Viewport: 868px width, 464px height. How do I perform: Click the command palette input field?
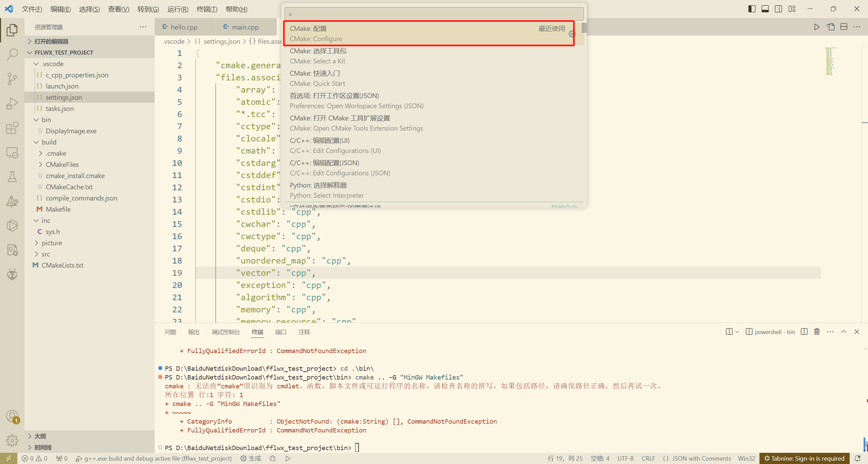[x=434, y=14]
